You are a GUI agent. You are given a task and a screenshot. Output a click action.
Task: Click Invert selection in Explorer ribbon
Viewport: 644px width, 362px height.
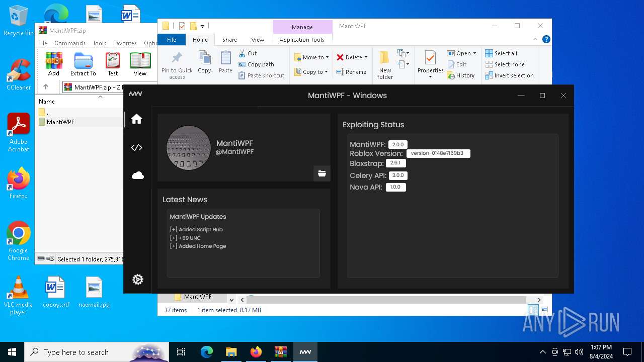[509, 75]
